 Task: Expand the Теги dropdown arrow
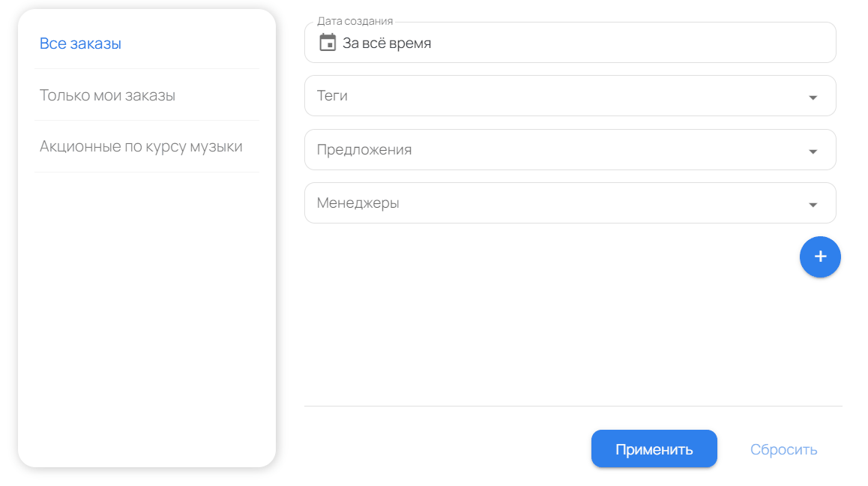(813, 96)
